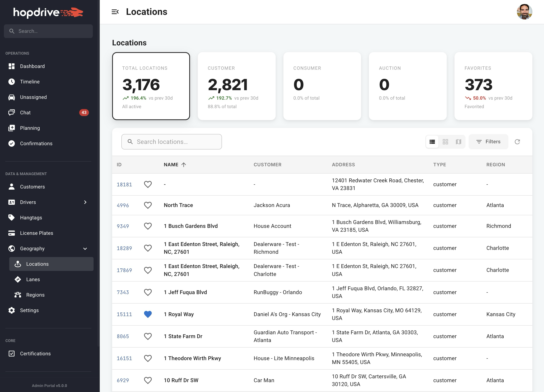This screenshot has width=544, height=392.
Task: Click the Search locations input field
Action: point(175,142)
